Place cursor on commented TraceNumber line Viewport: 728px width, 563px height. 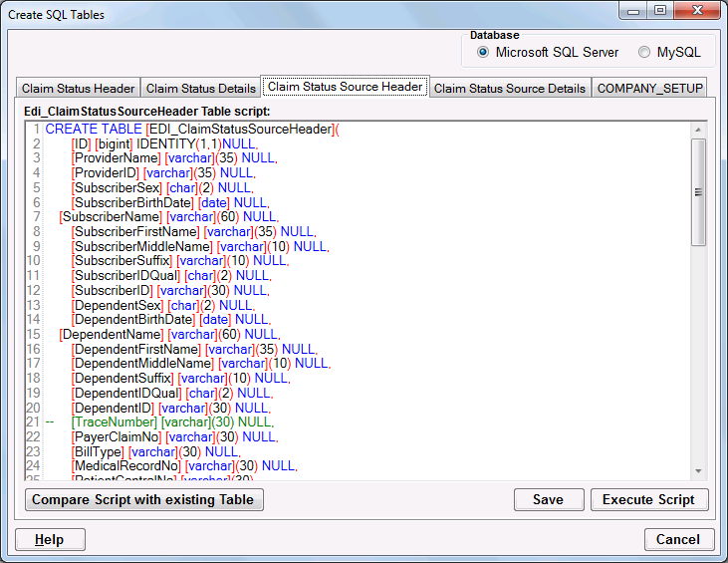(x=169, y=422)
